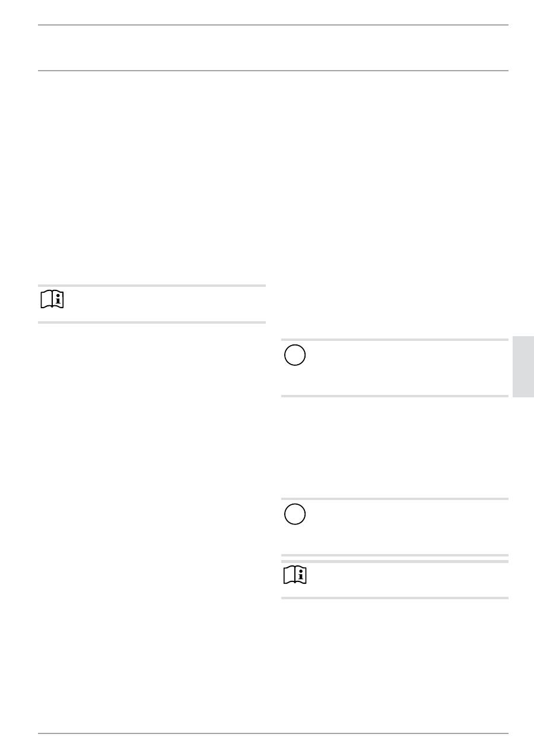This screenshot has width=534, height=756.
Task: Click the upper empty circle symbol
Action: tap(295, 355)
